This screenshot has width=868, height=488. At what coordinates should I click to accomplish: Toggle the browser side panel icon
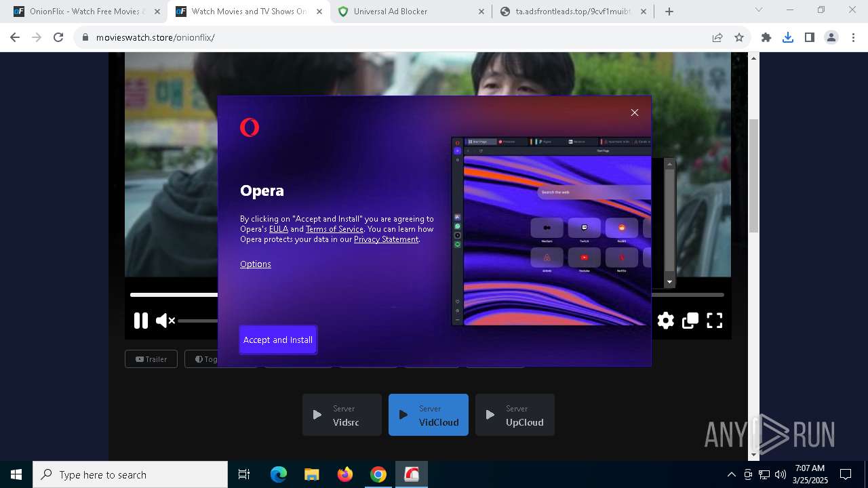pos(810,37)
